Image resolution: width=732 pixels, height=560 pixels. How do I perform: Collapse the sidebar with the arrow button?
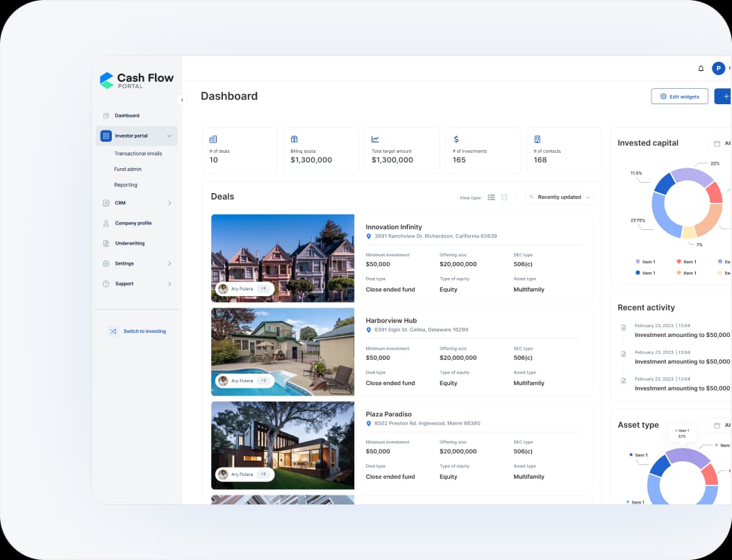click(182, 100)
